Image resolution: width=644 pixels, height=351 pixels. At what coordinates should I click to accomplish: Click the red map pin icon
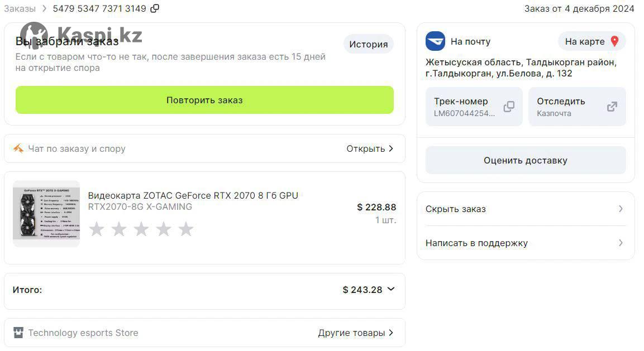(614, 41)
